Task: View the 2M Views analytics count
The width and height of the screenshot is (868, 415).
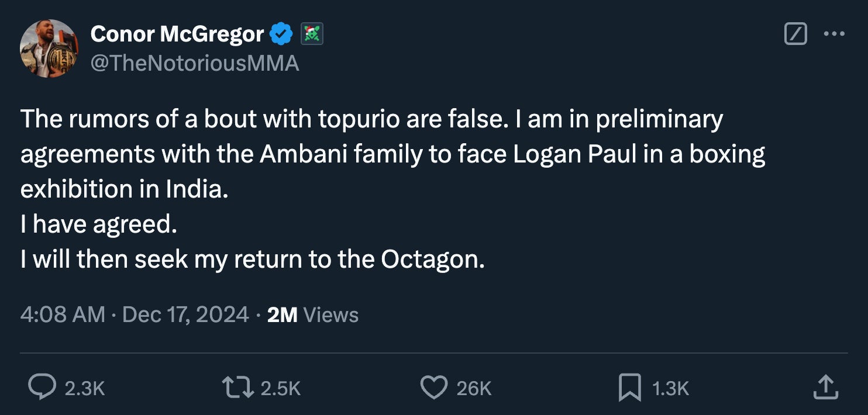Action: (312, 315)
